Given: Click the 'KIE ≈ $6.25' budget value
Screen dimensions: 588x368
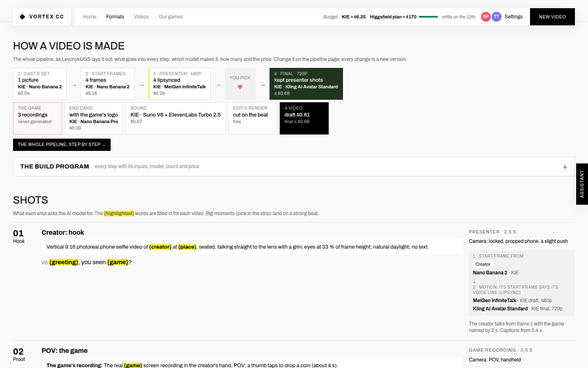Looking at the screenshot, I should coord(354,17).
